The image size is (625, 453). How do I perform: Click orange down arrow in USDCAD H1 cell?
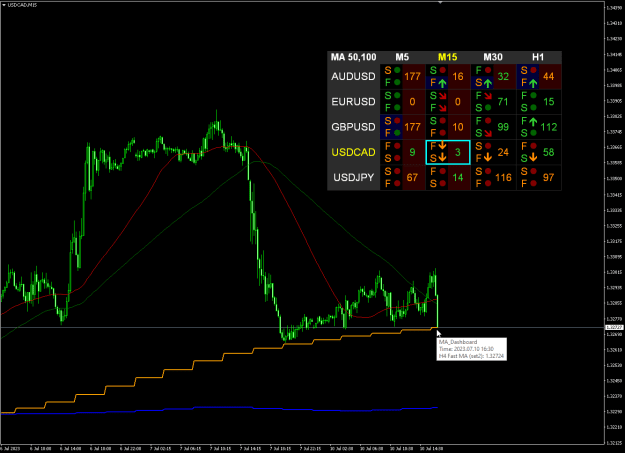(533, 158)
